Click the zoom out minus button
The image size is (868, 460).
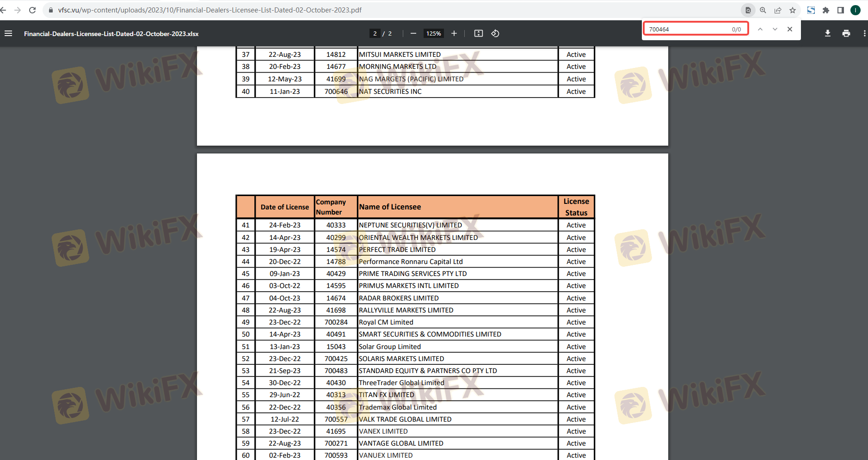[413, 33]
